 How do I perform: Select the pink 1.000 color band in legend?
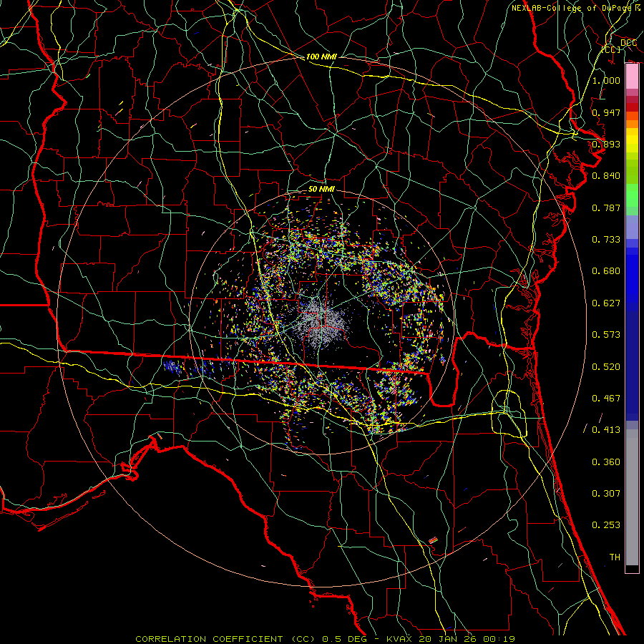[x=632, y=75]
